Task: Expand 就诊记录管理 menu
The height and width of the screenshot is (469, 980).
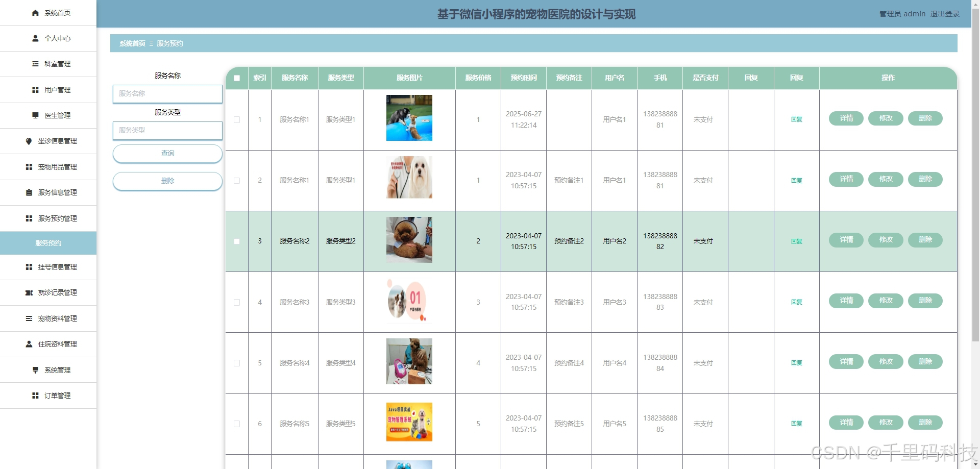Action: [48, 292]
